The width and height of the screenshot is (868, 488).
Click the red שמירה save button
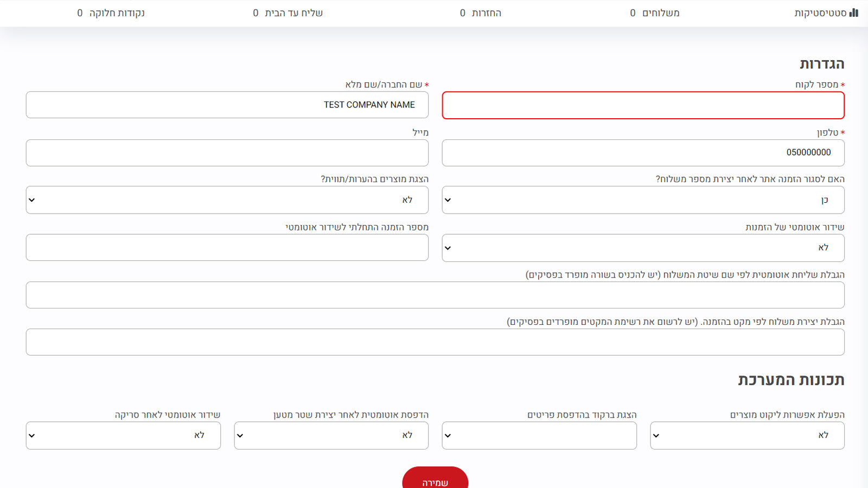pyautogui.click(x=435, y=478)
